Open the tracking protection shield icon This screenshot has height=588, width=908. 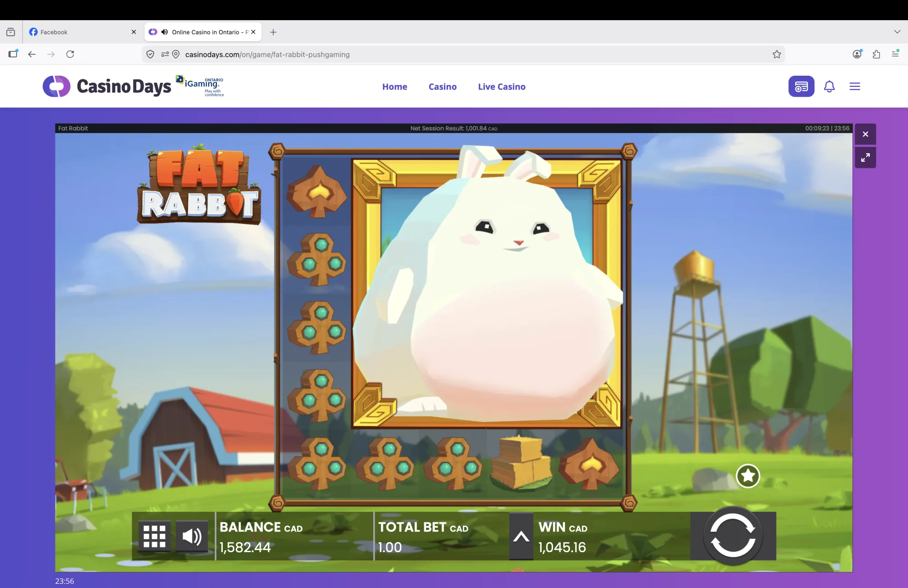pos(150,55)
